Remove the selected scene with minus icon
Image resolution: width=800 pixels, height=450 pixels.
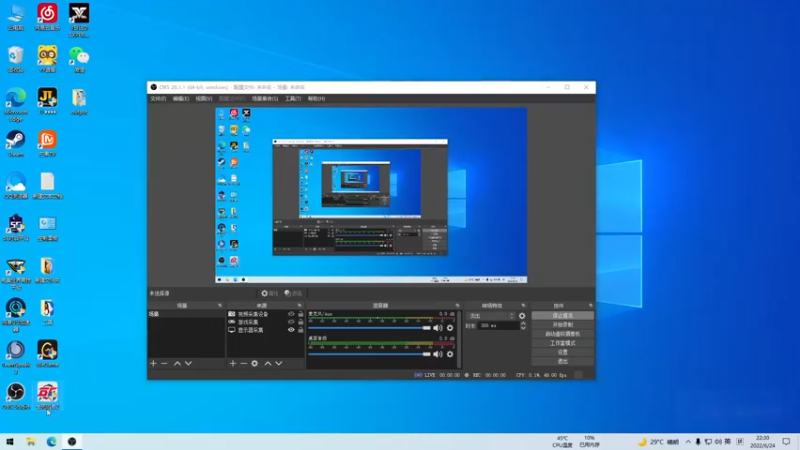(x=164, y=363)
